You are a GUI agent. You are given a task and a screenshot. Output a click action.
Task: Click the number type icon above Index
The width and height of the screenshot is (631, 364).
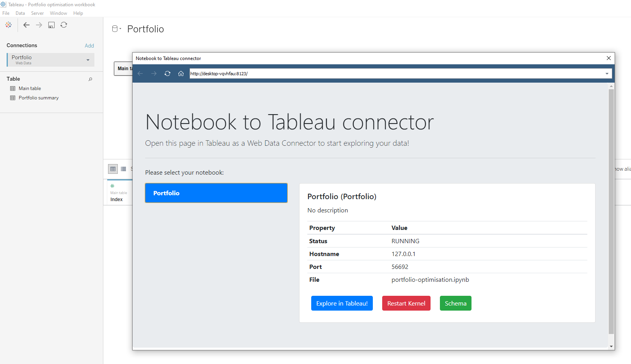112,186
